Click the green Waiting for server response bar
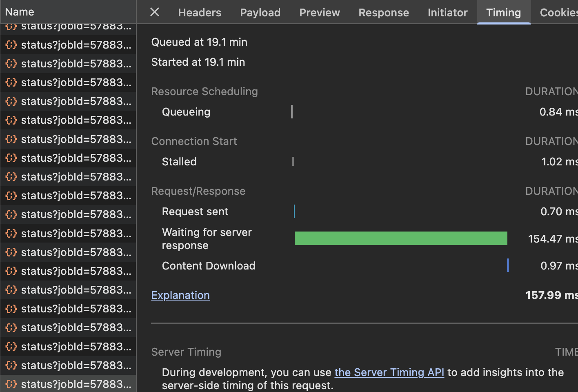The height and width of the screenshot is (392, 578). pos(401,238)
